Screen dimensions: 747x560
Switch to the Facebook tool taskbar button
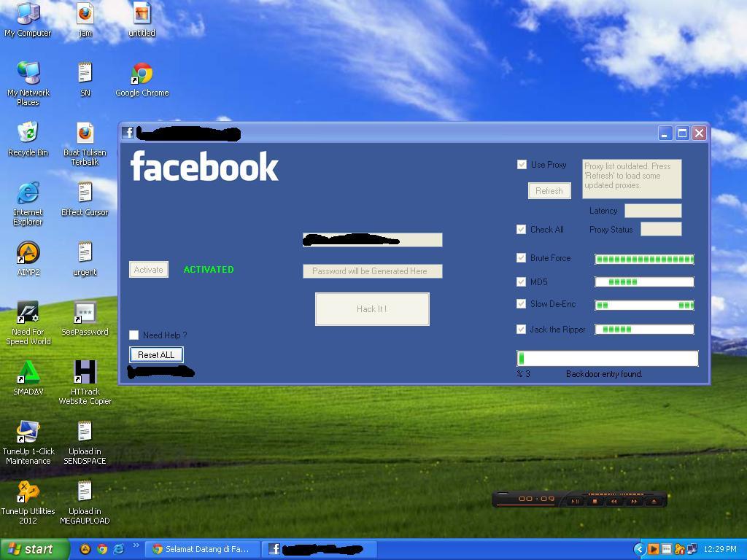point(320,549)
